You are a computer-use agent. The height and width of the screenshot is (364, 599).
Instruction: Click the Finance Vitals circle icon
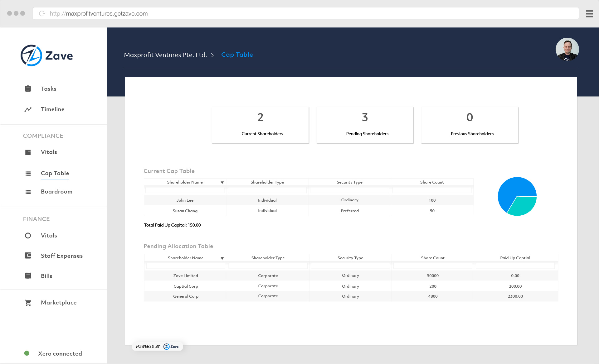[x=28, y=236]
